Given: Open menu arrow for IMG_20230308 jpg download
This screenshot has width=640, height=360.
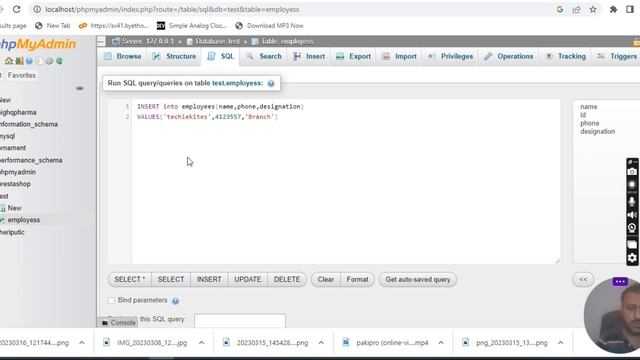Looking at the screenshot, I should coord(201,343).
